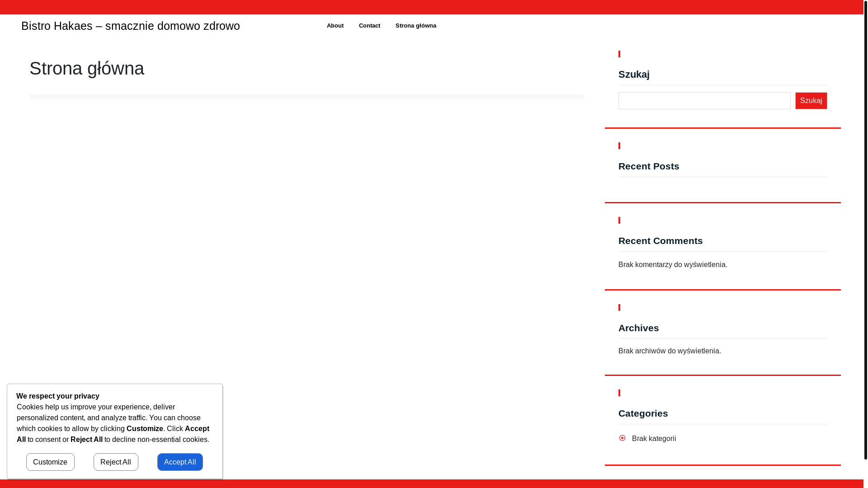Click the Bistro Hakaes site title link

[131, 26]
